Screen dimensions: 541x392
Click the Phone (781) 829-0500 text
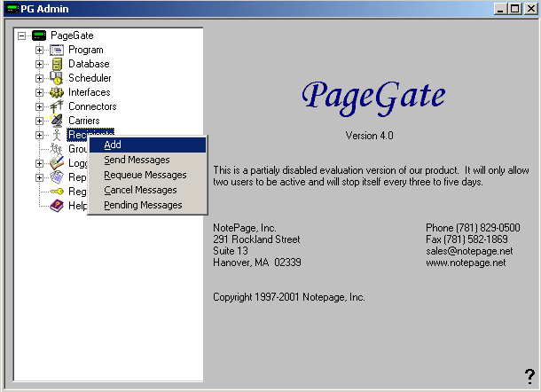click(473, 228)
